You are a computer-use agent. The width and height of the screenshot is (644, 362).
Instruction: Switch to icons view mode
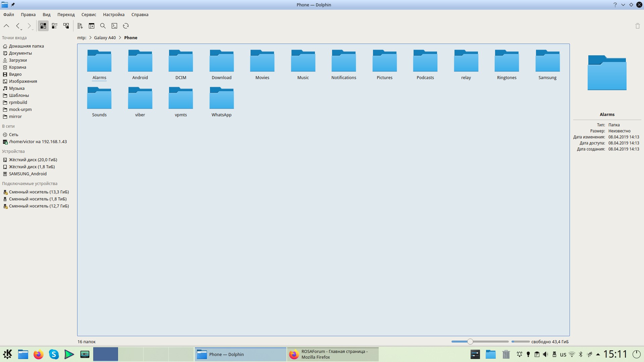(x=43, y=26)
